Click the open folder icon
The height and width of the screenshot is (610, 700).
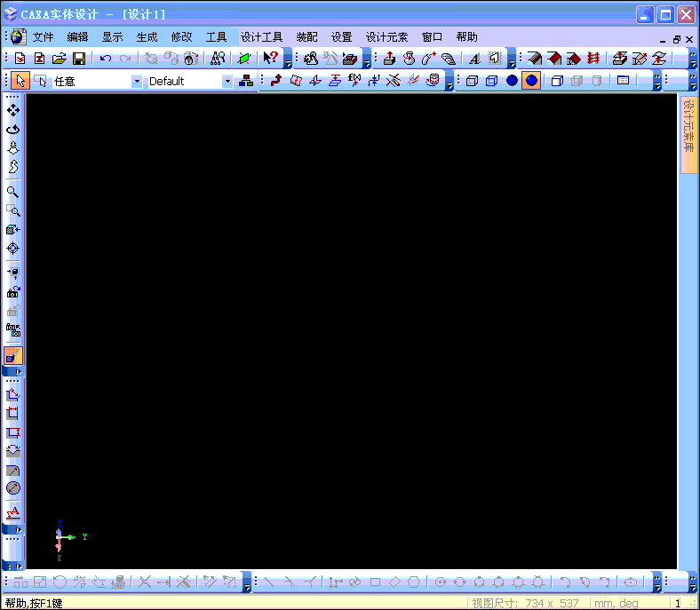click(x=60, y=59)
